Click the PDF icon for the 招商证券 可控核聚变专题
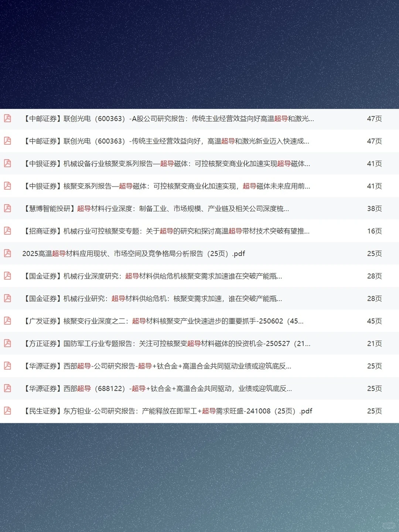The height and width of the screenshot is (532, 399). tap(7, 231)
